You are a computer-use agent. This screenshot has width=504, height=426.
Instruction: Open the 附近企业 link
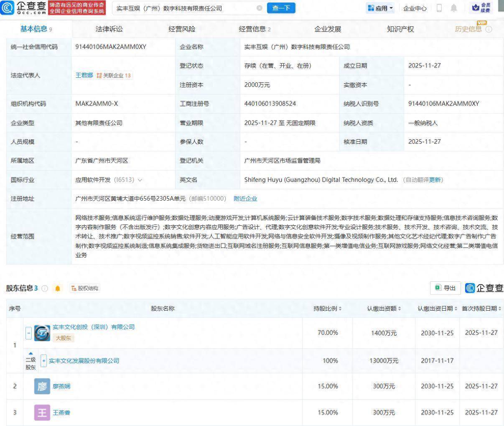[x=245, y=199]
